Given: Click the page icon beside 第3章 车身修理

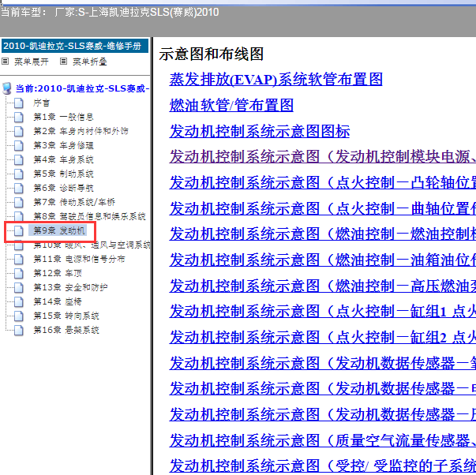Looking at the screenshot, I should pyautogui.click(x=18, y=145).
